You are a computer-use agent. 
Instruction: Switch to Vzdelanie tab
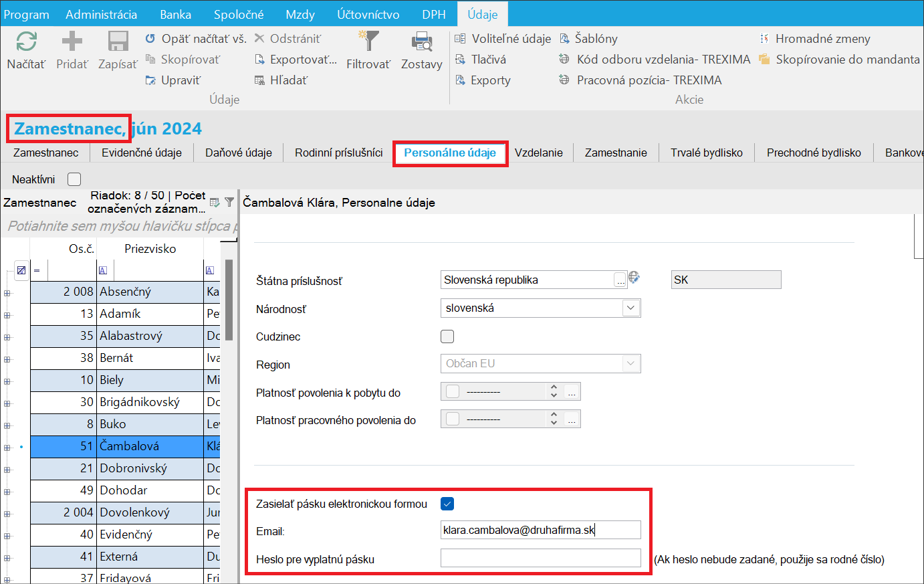point(539,153)
